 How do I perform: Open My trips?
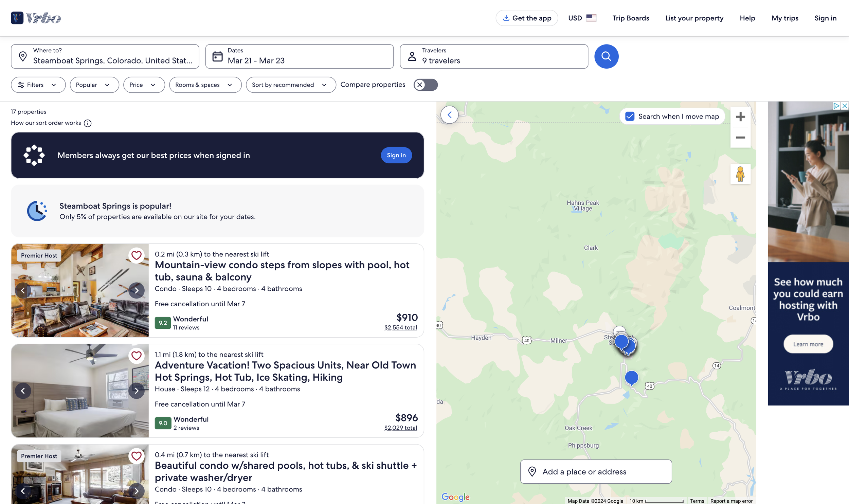tap(785, 18)
